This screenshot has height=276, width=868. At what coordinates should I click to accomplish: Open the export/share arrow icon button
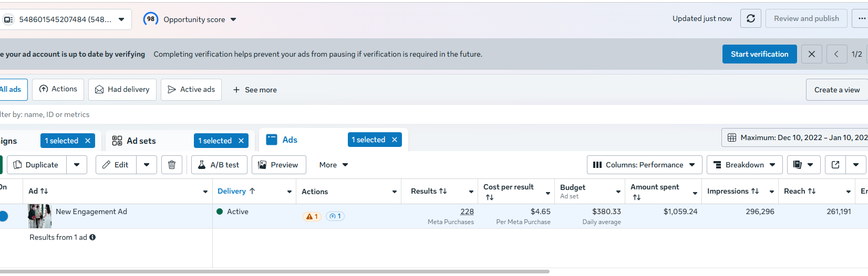835,165
